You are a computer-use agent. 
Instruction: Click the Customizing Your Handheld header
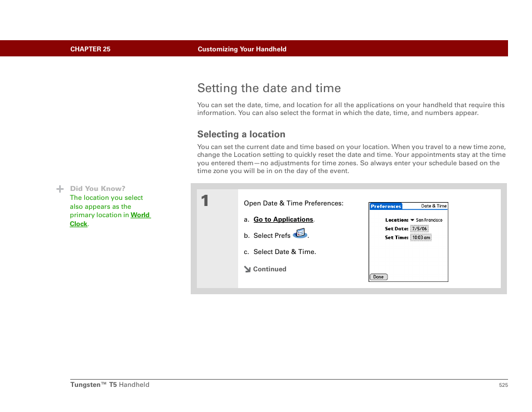pyautogui.click(x=242, y=49)
